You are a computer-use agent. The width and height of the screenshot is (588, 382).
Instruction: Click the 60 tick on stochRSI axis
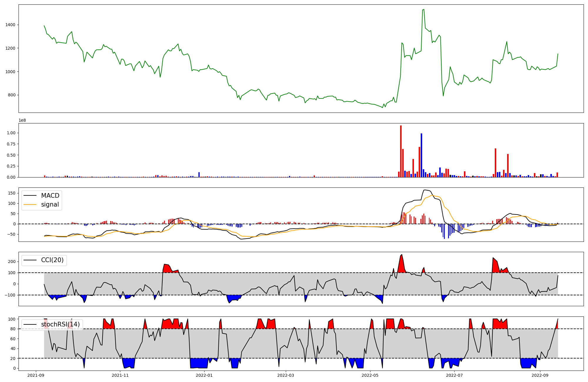click(x=13, y=339)
